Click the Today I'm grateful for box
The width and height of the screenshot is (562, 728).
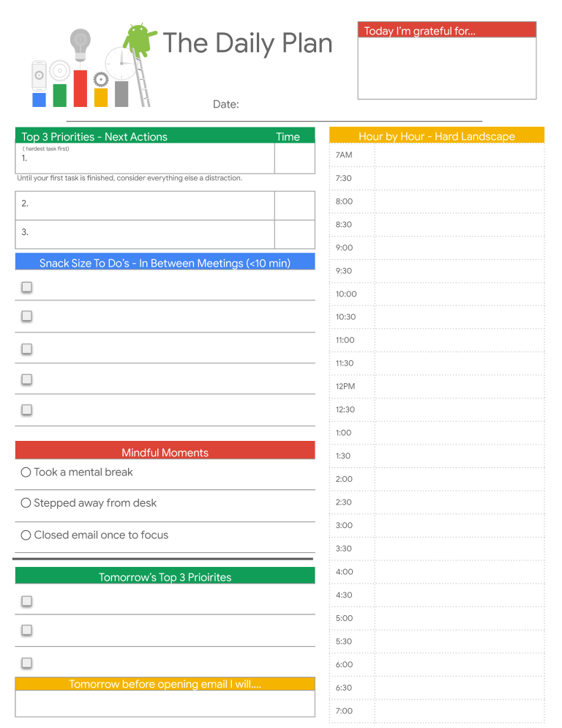447,68
